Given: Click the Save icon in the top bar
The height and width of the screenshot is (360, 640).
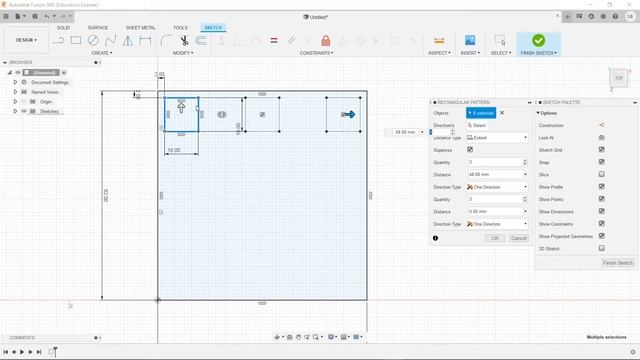Looking at the screenshot, I should (35, 16).
